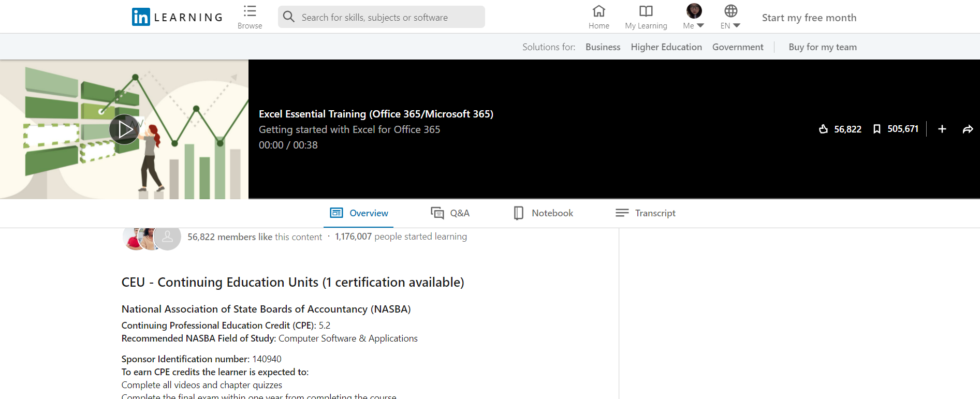The width and height of the screenshot is (980, 399).
Task: Click the search magnifier icon
Action: [x=289, y=17]
